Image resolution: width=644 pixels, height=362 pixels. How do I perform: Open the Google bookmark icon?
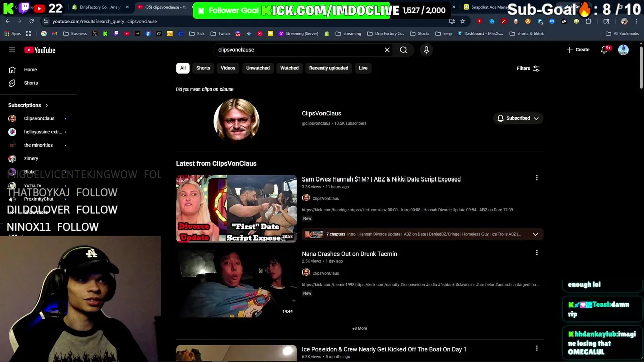coord(44,34)
